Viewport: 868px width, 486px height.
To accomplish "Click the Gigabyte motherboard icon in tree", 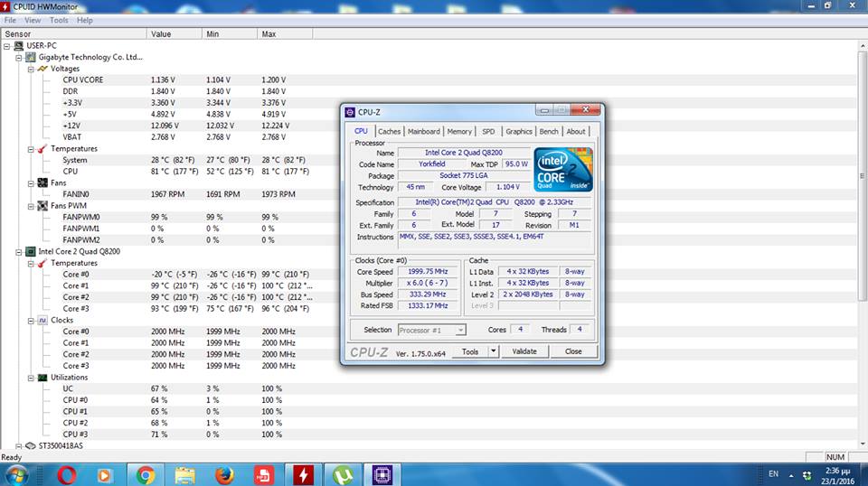I will (31, 57).
